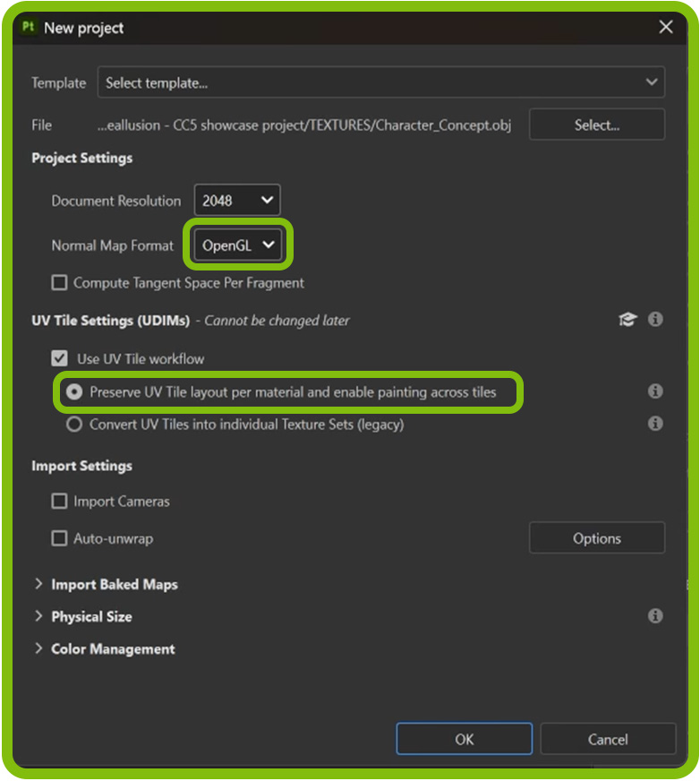The width and height of the screenshot is (700, 781).
Task: Confirm with the OK button
Action: (465, 739)
